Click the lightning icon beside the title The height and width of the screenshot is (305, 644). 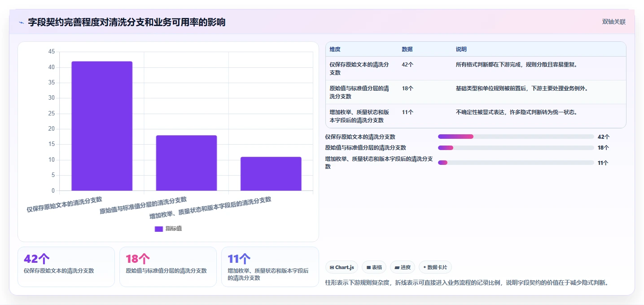click(21, 22)
